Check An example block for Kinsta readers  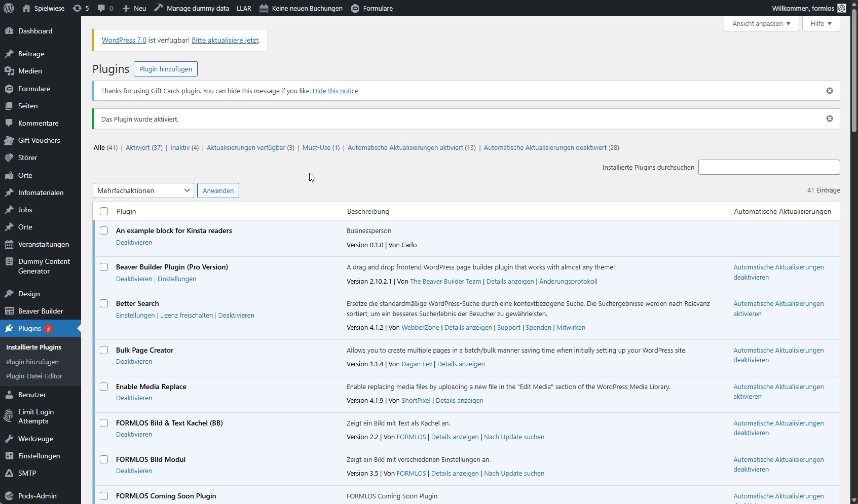[104, 230]
